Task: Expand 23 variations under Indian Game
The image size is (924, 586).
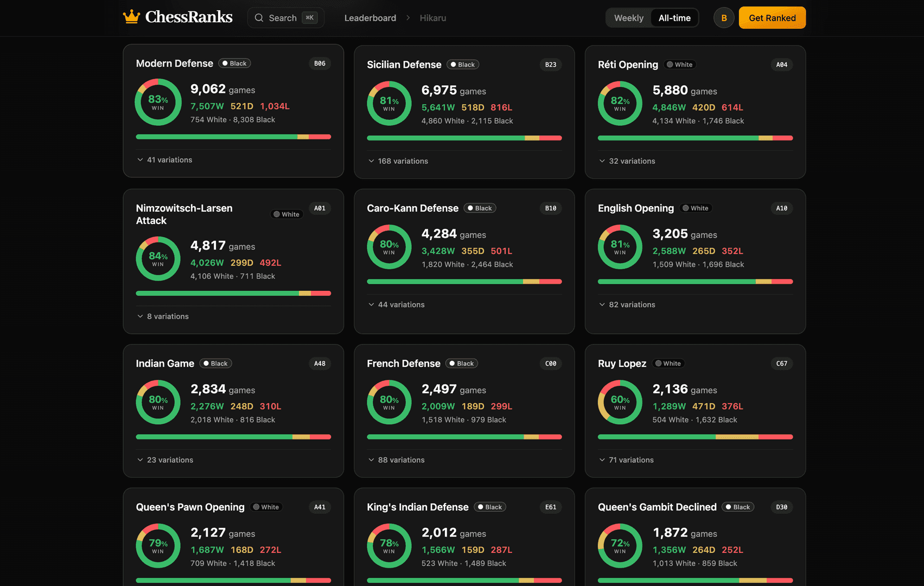Action: tap(165, 460)
